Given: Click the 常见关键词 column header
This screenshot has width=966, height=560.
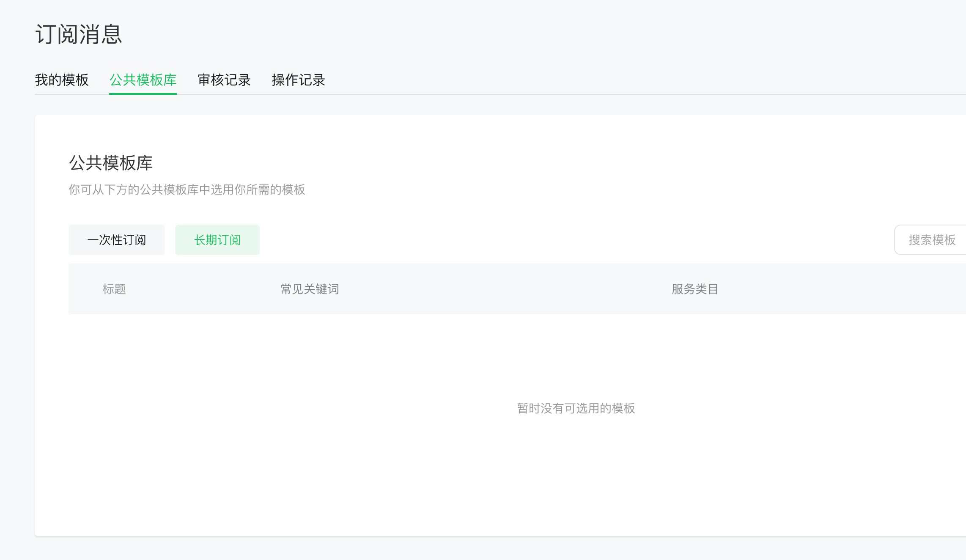Looking at the screenshot, I should tap(310, 289).
